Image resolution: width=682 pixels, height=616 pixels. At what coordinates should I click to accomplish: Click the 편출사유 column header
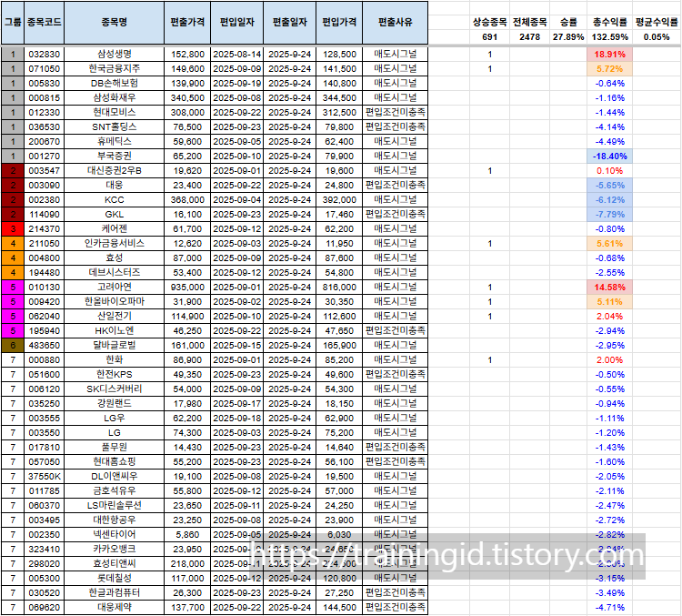pyautogui.click(x=396, y=22)
